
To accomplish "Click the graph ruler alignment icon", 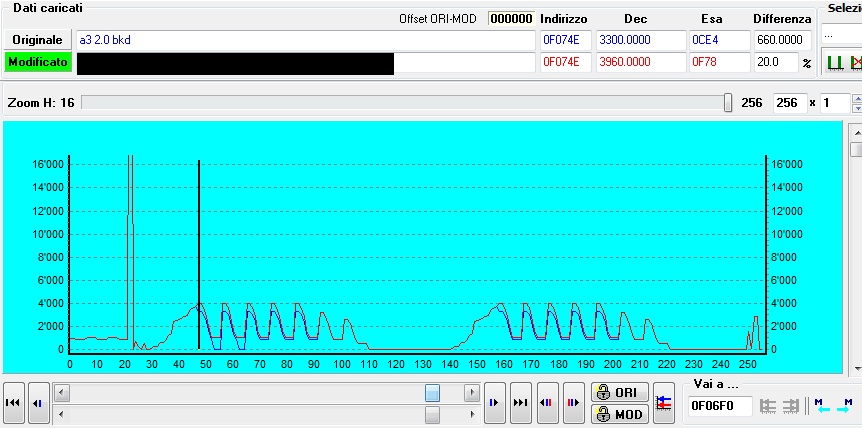I will point(664,403).
